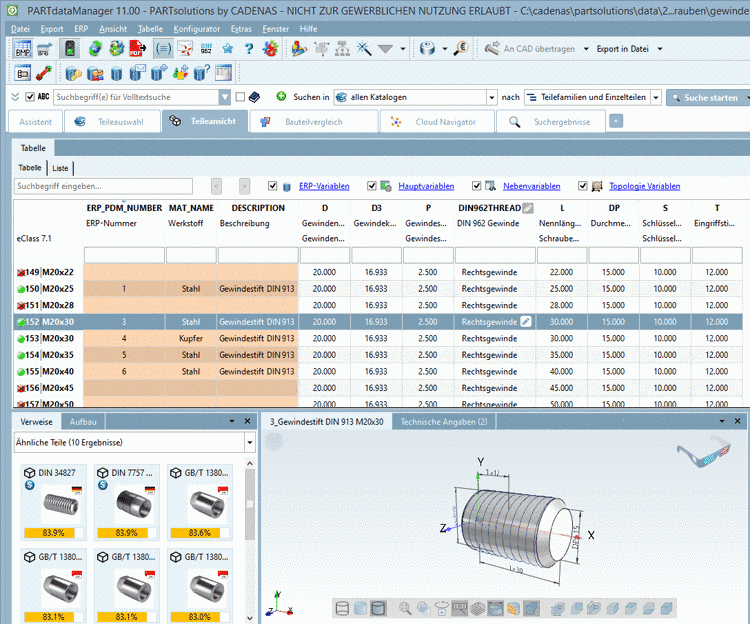
Task: Click the 'Suchbegriff eingeben...' table search field
Action: coord(103,186)
